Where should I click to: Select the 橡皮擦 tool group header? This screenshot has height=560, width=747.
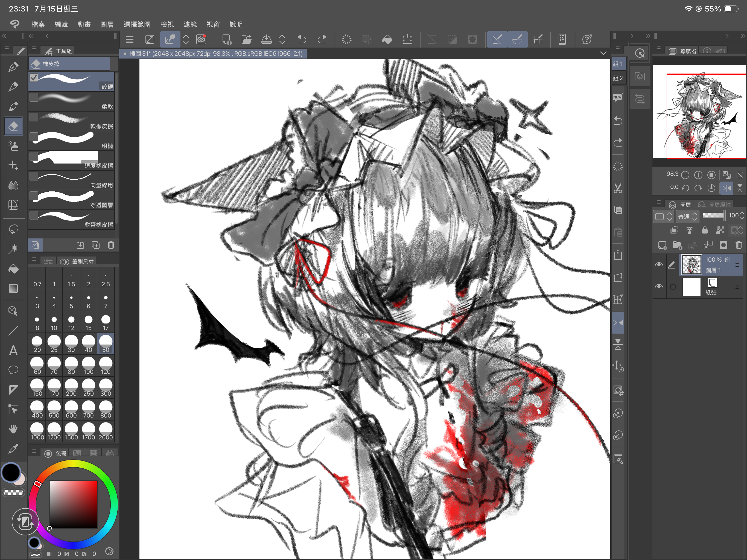[69, 64]
